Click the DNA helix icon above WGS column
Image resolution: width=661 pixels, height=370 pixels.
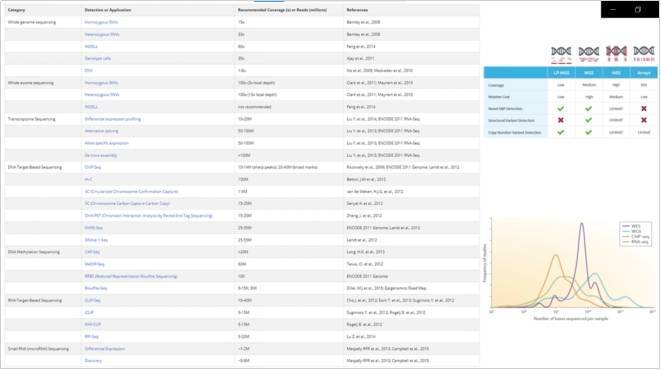pyautogui.click(x=588, y=54)
